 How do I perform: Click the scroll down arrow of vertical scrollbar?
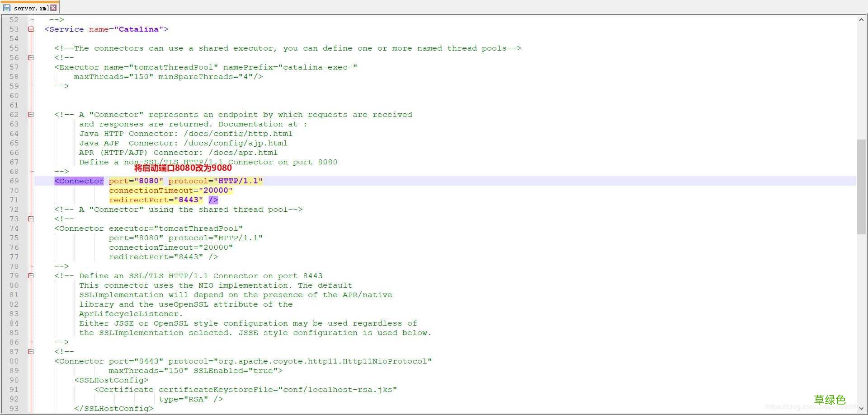tap(861, 409)
